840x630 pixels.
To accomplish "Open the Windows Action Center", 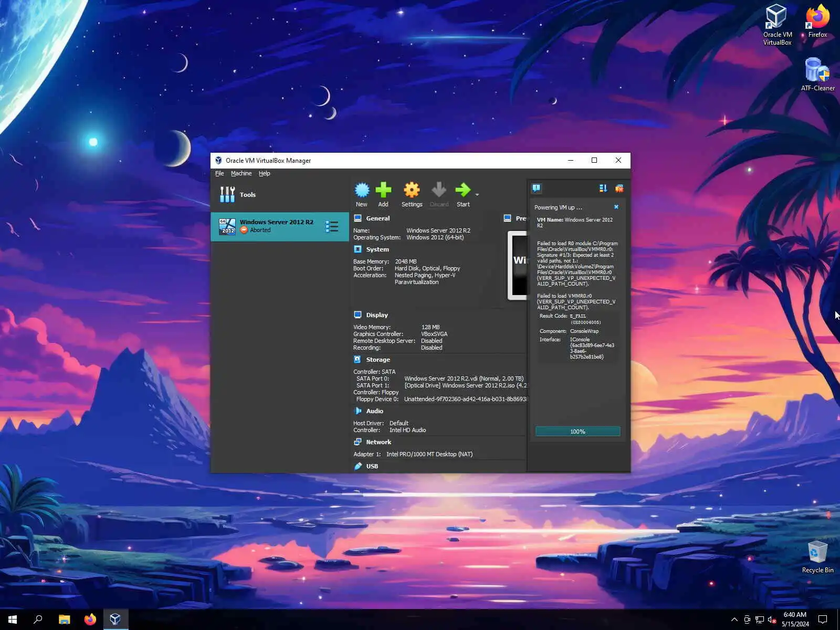I will 823,619.
